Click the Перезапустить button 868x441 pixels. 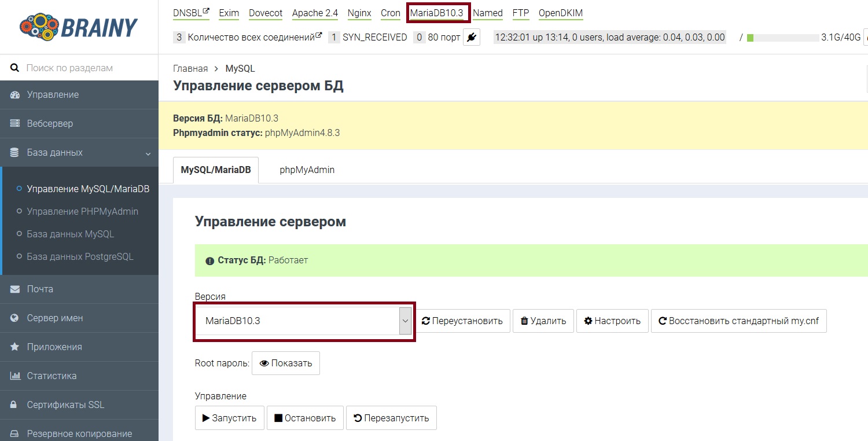[x=391, y=418]
